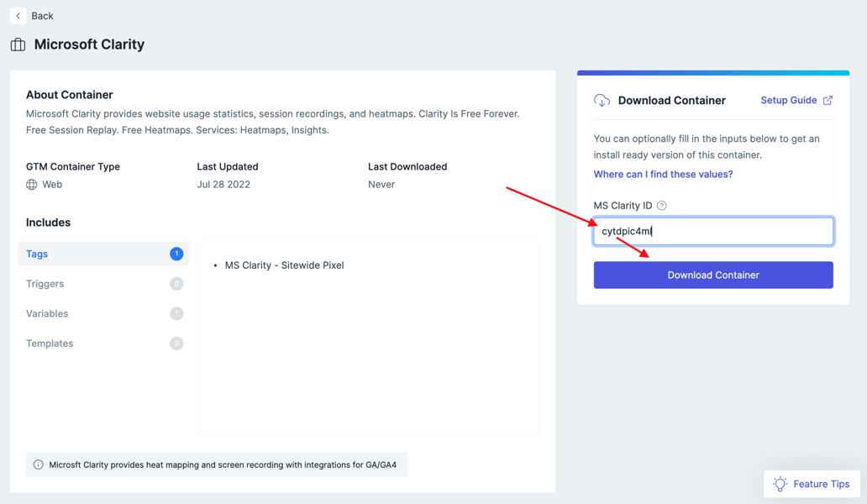Click the Templates count badge
The image size is (867, 504).
point(176,344)
